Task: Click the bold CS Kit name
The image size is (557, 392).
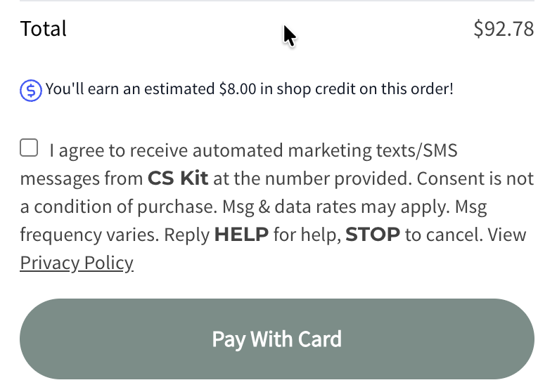Action: click(x=178, y=178)
